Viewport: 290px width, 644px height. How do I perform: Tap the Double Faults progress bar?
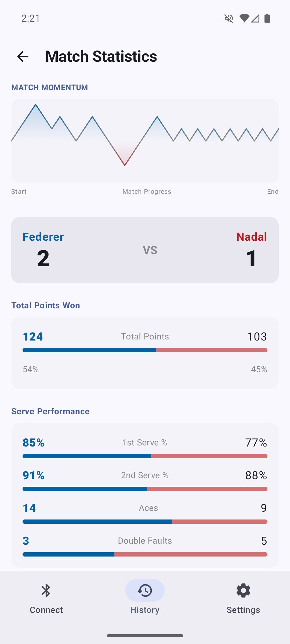[145, 554]
